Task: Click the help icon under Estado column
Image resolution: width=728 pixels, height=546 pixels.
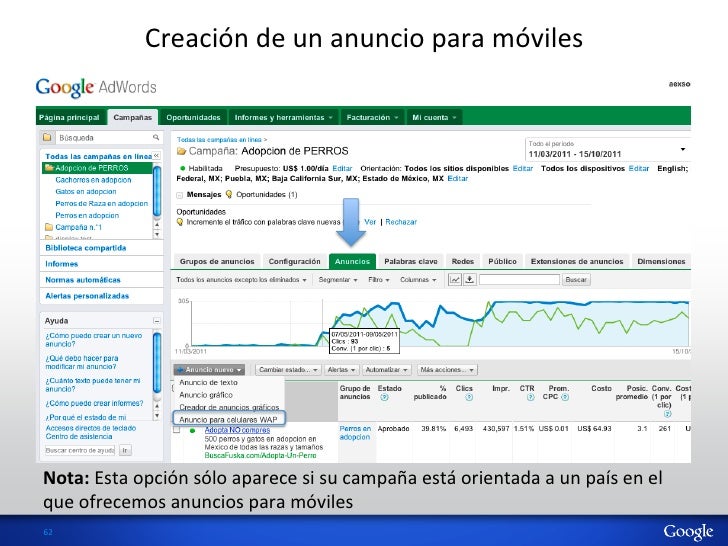Action: tap(384, 397)
